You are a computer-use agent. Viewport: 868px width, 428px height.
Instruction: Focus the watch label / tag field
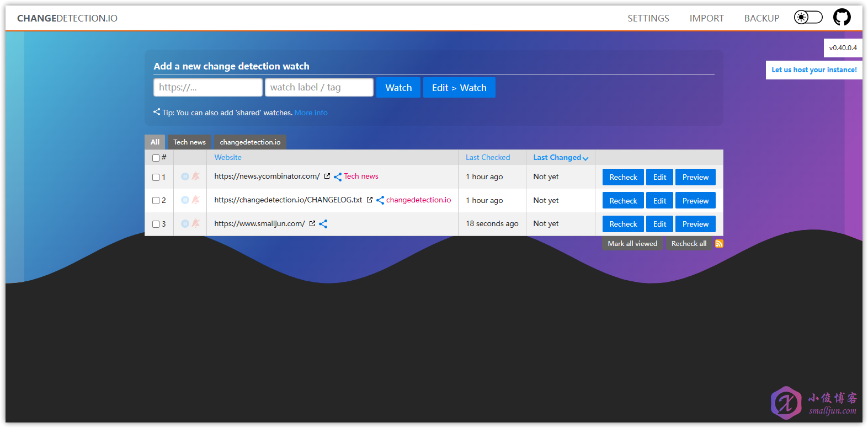pyautogui.click(x=319, y=87)
